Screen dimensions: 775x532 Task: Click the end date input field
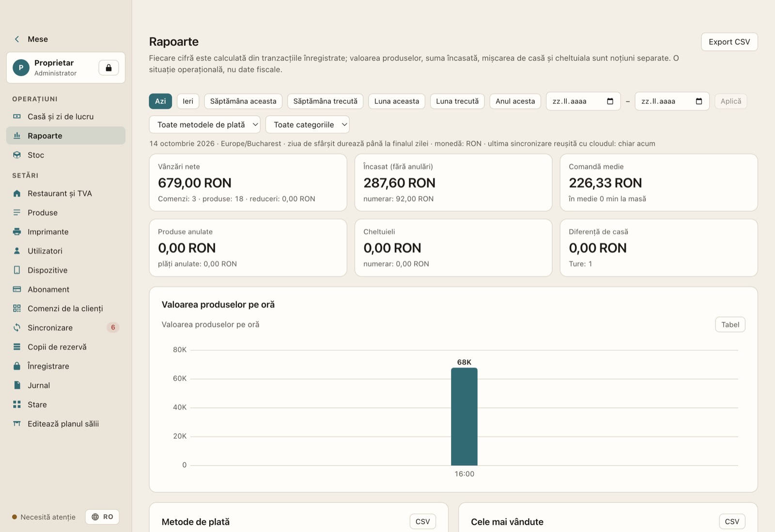coord(672,101)
